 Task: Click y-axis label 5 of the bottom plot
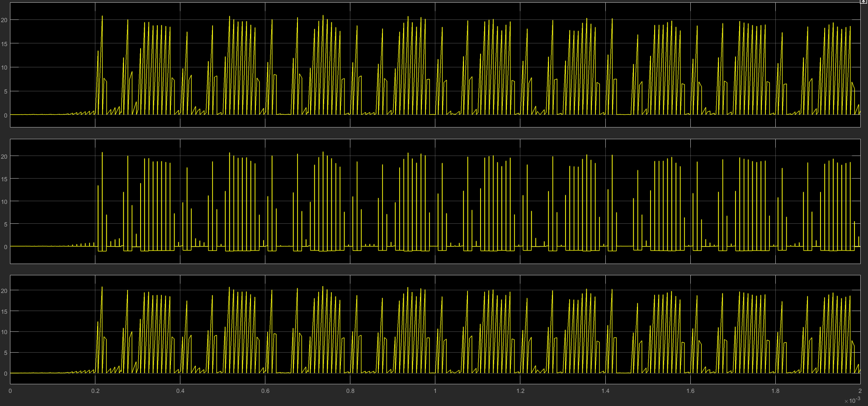[x=6, y=353]
